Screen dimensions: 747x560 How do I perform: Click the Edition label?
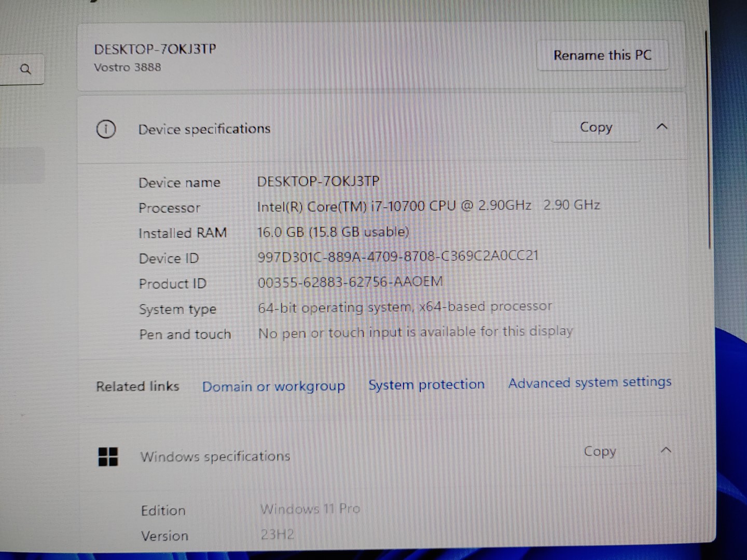(x=163, y=511)
